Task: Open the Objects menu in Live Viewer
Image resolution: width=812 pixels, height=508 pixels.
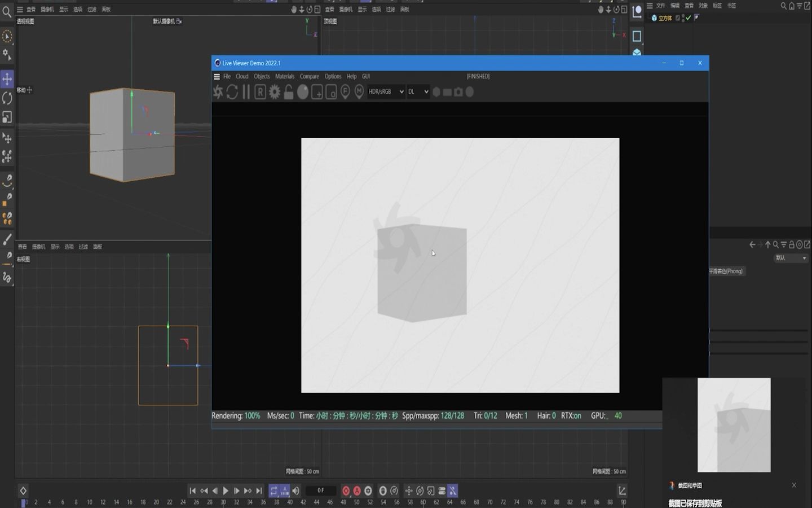Action: (x=262, y=77)
